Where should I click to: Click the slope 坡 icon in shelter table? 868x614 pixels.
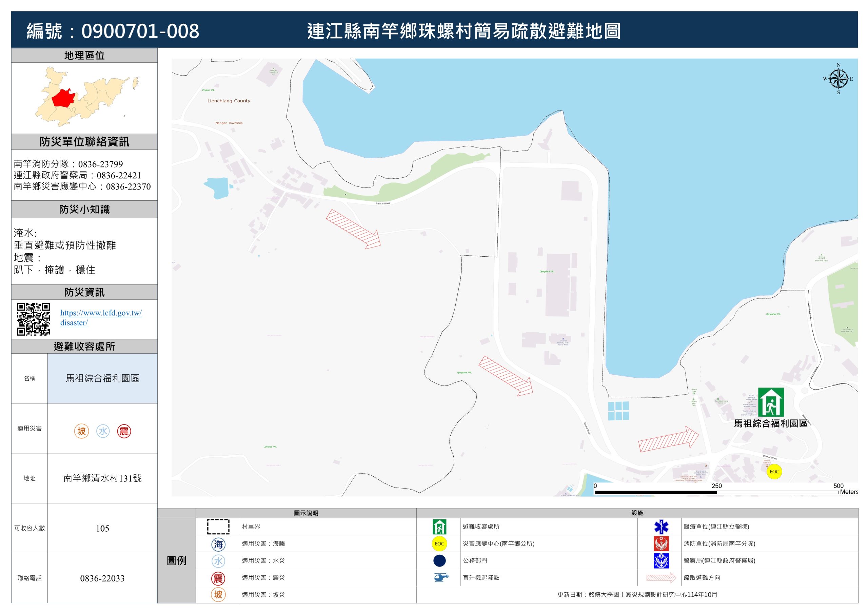pyautogui.click(x=81, y=431)
